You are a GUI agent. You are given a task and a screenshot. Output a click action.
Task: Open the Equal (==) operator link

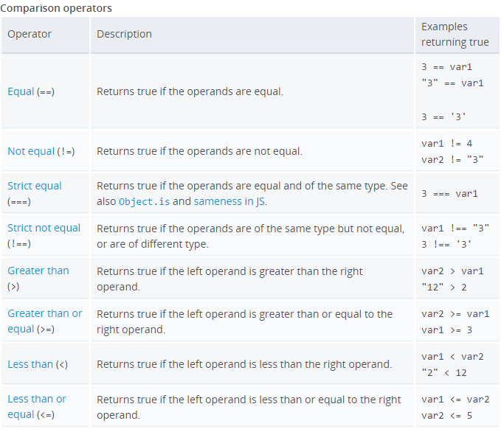[x=21, y=92]
